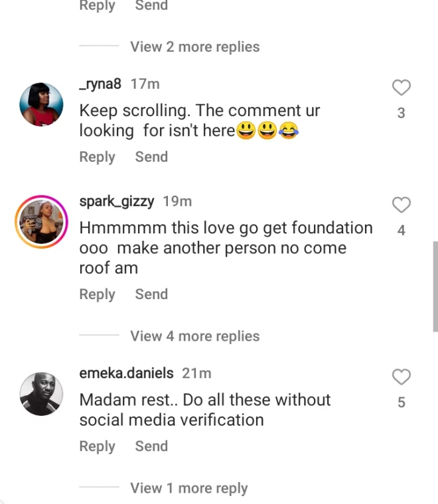Click the comments scrollbar handle
Viewport: 438px width, 504px height.
[x=435, y=286]
